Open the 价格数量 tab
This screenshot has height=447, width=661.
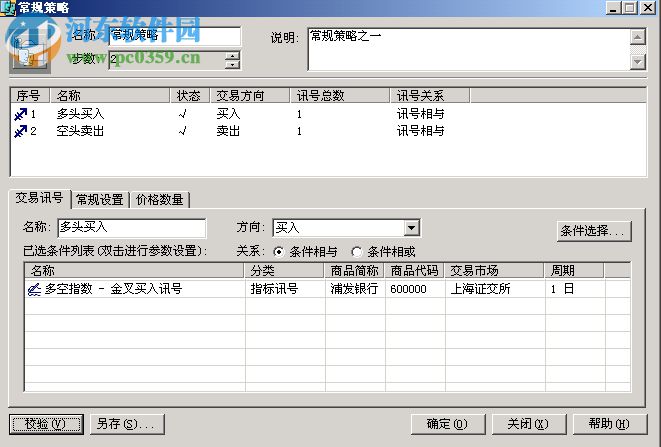(160, 199)
